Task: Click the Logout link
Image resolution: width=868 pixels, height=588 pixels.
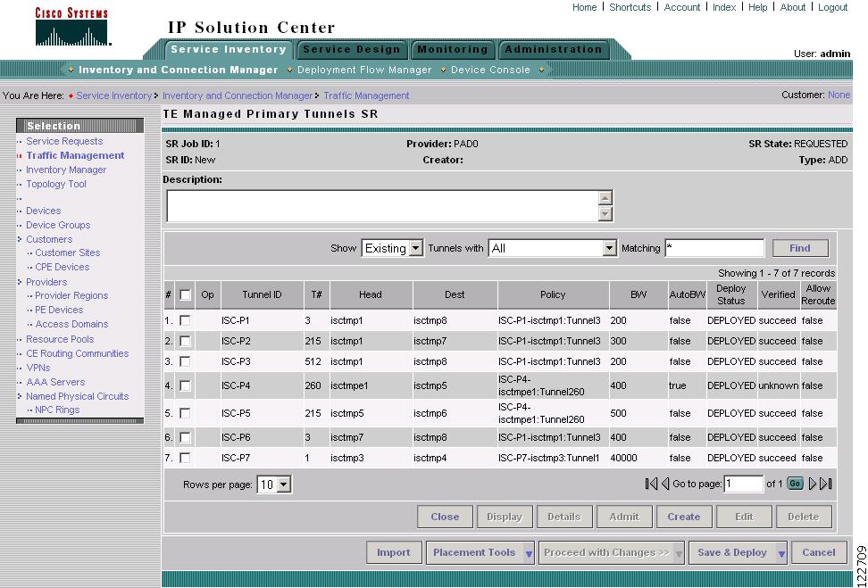Action: (832, 7)
